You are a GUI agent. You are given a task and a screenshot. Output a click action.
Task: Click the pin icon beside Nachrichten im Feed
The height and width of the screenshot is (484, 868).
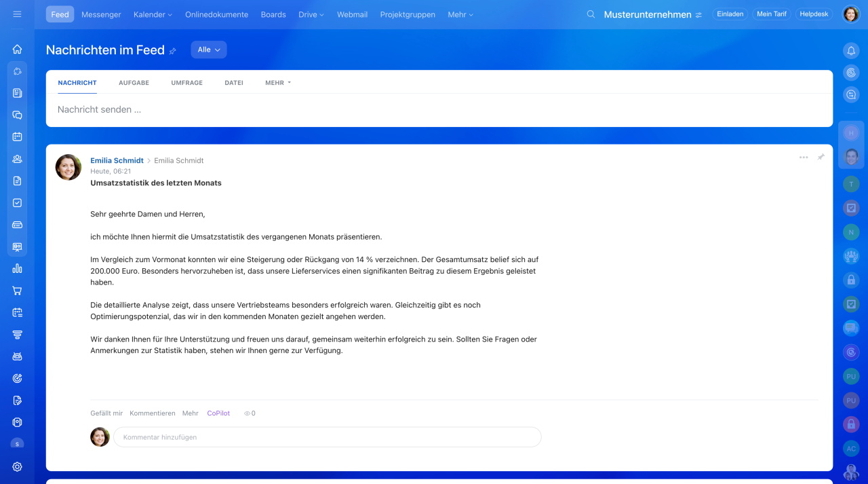pyautogui.click(x=172, y=51)
